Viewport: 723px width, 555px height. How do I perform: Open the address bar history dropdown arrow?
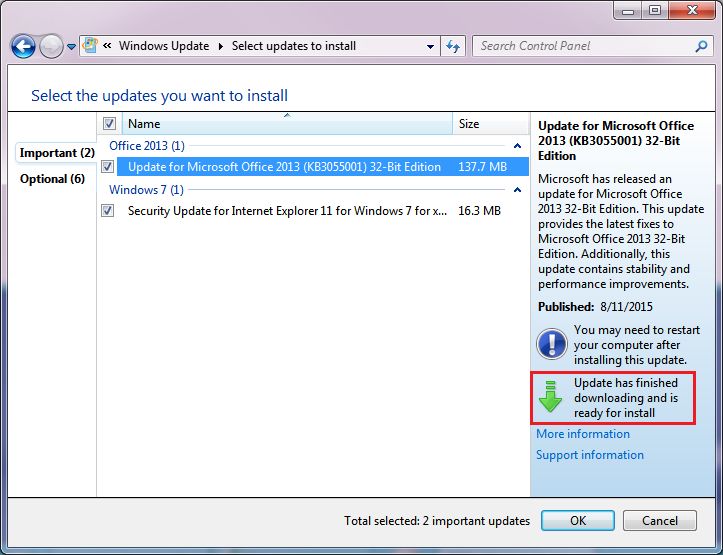click(x=430, y=47)
